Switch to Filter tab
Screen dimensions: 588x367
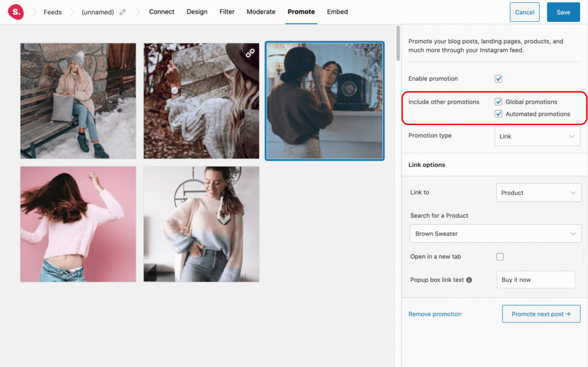pyautogui.click(x=227, y=11)
